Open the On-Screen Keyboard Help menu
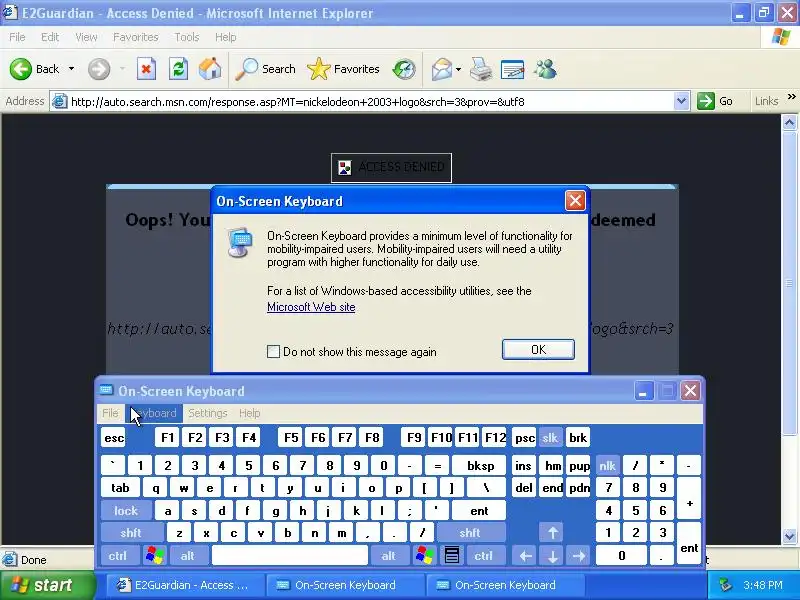This screenshot has height=600, width=800. pyautogui.click(x=249, y=413)
